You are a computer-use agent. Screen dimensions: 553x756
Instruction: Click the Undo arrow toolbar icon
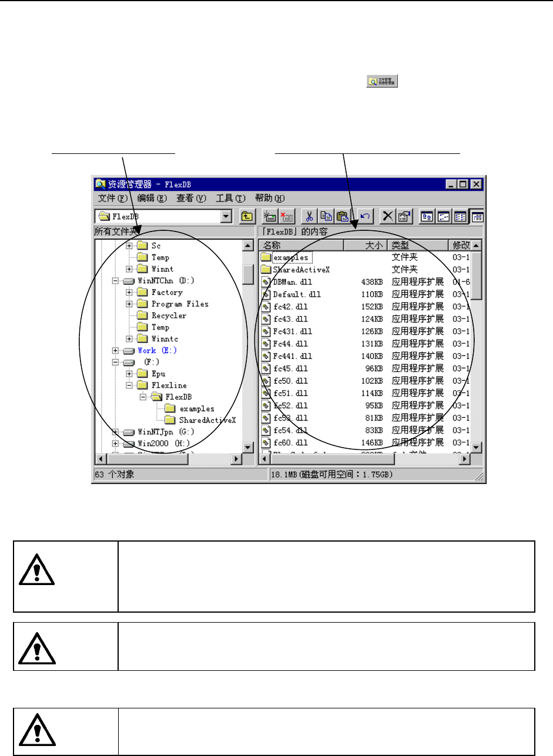pyautogui.click(x=365, y=216)
